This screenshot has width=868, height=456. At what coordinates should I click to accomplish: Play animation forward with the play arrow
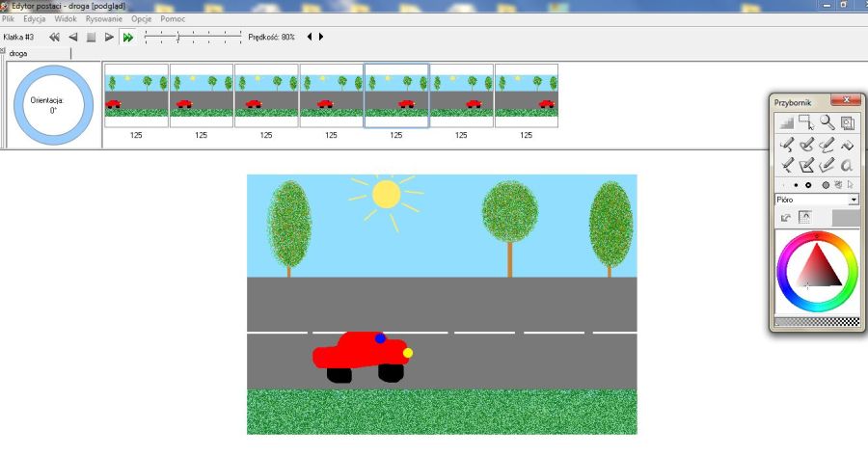(109, 37)
